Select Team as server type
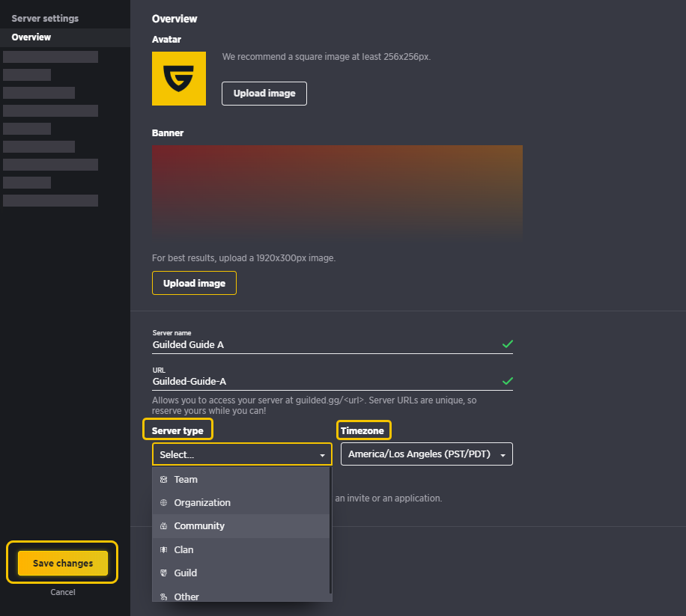Screen dimensions: 686x616 coord(241,480)
